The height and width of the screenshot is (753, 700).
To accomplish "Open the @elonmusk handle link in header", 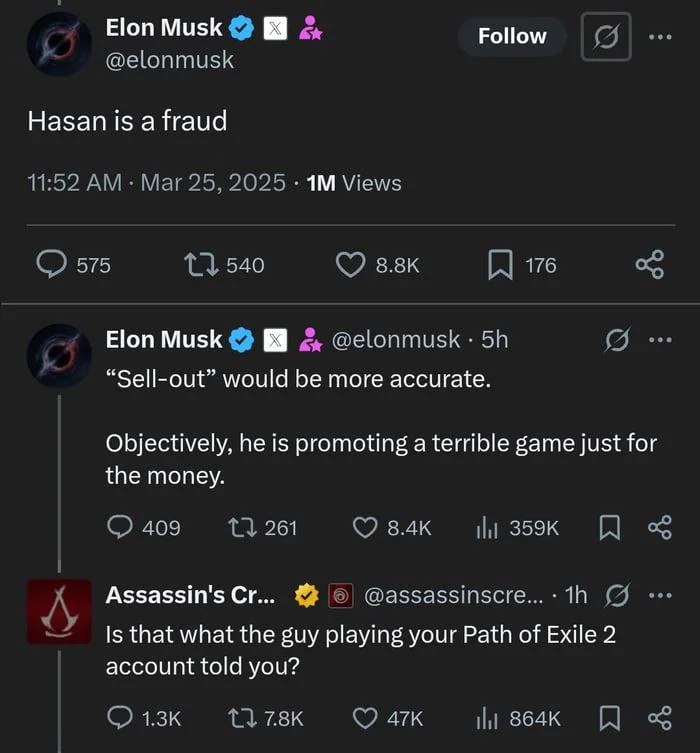I will pos(170,60).
